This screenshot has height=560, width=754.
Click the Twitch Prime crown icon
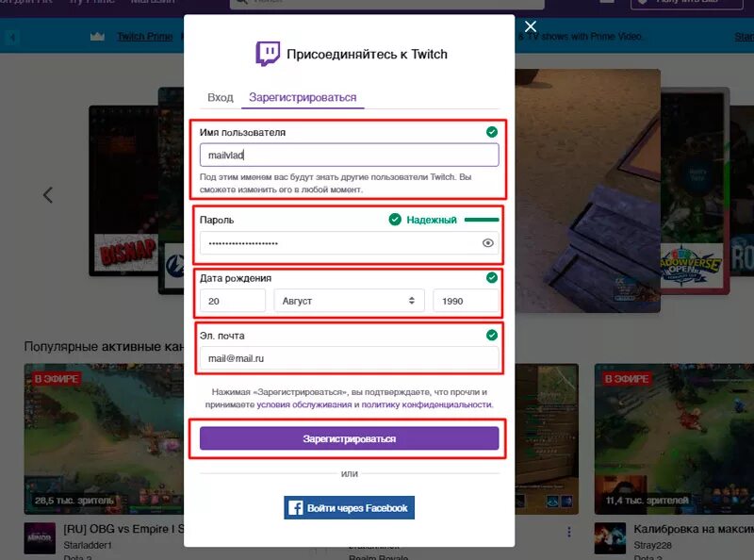pos(97,37)
